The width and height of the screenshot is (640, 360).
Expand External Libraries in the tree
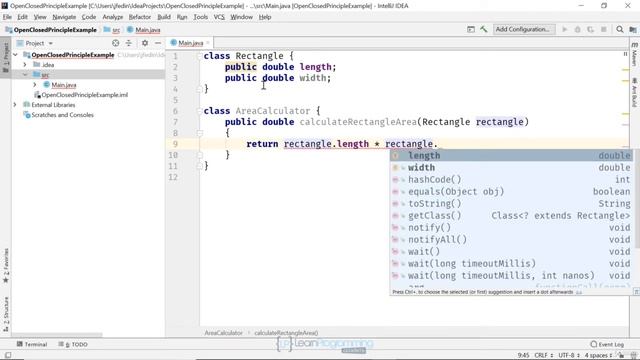tap(15, 105)
